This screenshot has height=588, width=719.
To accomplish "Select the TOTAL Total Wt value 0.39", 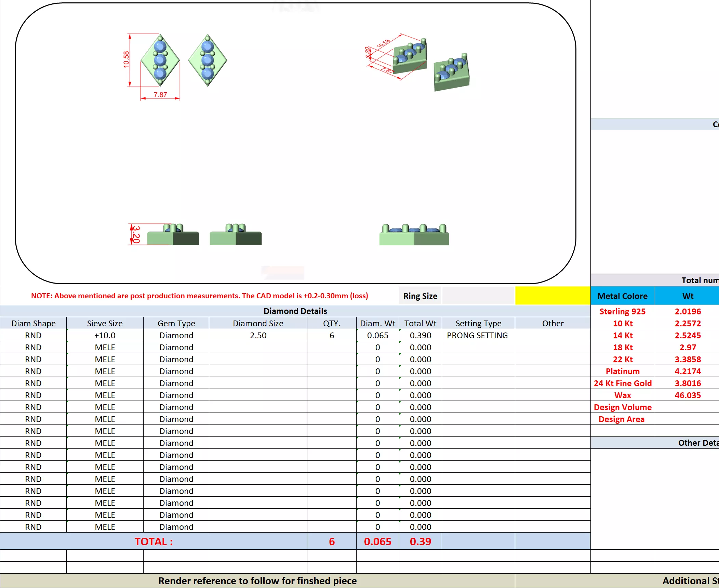I will [420, 541].
